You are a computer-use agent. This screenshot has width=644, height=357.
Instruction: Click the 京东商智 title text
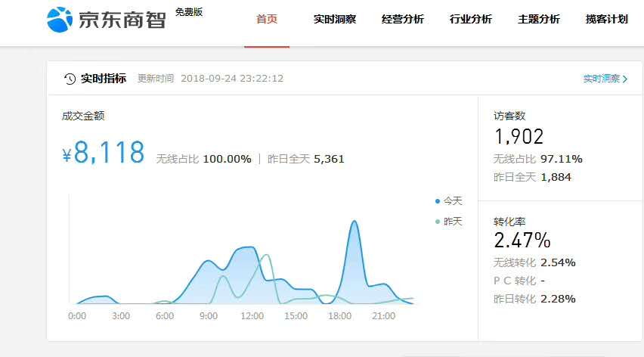pos(122,20)
